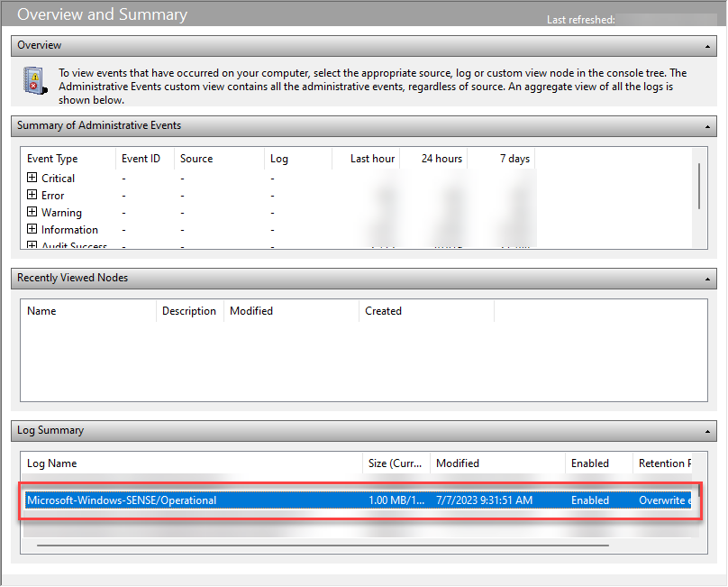Click the Modified column in Recently Viewed Nodes

(251, 310)
